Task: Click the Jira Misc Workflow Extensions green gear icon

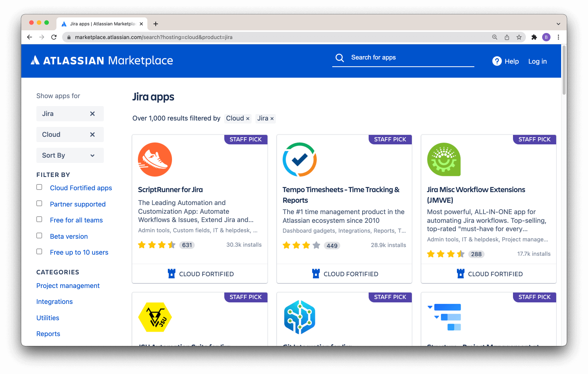Action: 444,159
